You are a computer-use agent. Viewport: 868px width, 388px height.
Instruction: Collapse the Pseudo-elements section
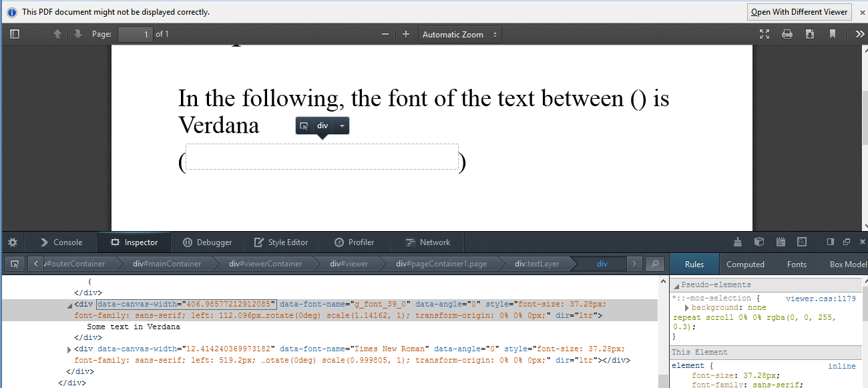click(676, 285)
